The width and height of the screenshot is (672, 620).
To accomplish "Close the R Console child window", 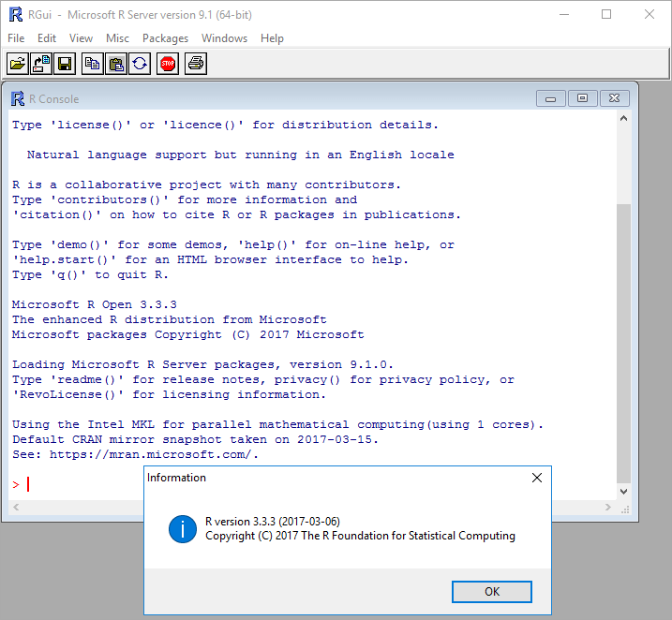I will pos(615,98).
